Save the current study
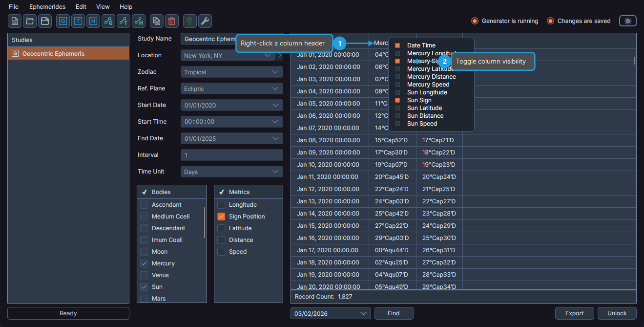This screenshot has width=644, height=327. [x=44, y=21]
